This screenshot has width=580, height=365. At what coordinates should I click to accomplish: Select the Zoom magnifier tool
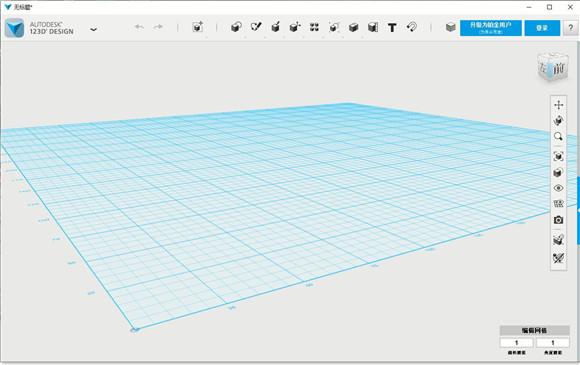point(559,136)
